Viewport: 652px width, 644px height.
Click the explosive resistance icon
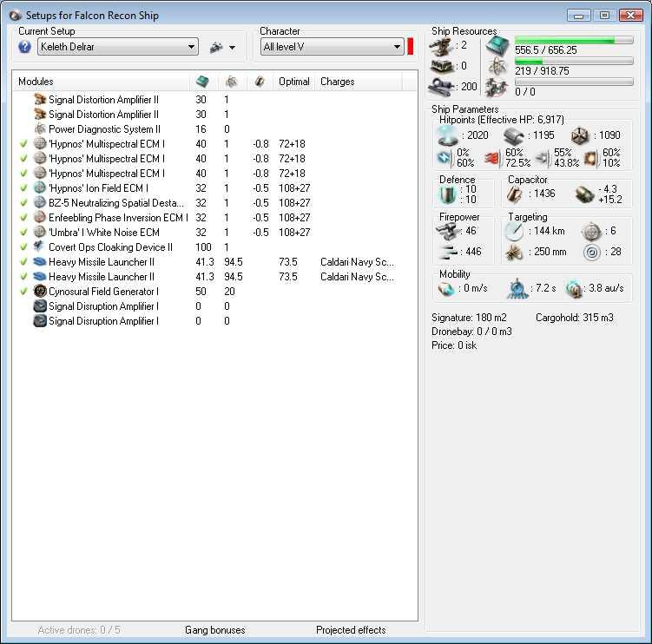pos(591,158)
